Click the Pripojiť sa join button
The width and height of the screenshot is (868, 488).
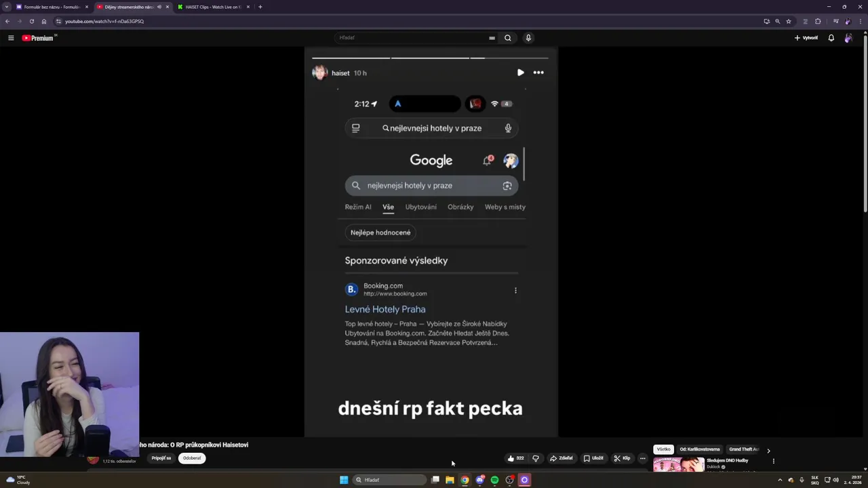tap(161, 458)
